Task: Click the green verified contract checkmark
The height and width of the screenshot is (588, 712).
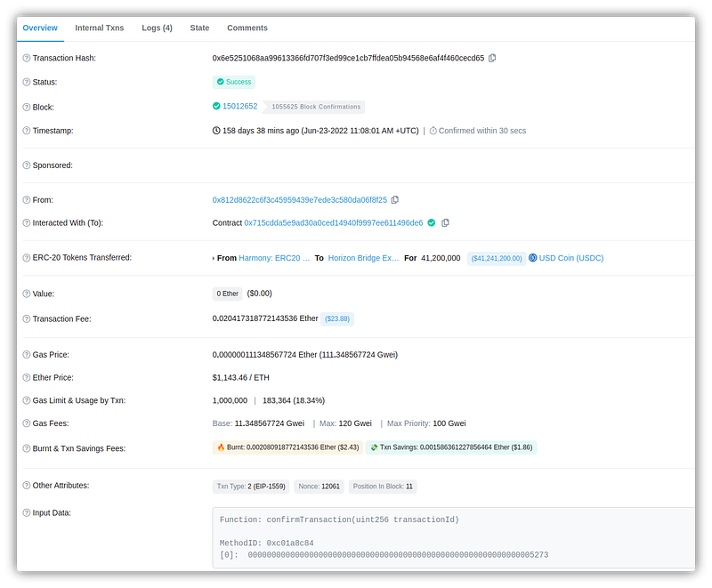Action: [x=432, y=222]
